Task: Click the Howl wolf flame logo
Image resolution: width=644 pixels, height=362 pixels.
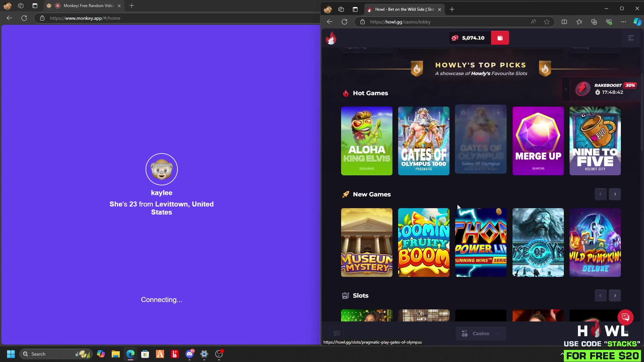Action: 331,38
